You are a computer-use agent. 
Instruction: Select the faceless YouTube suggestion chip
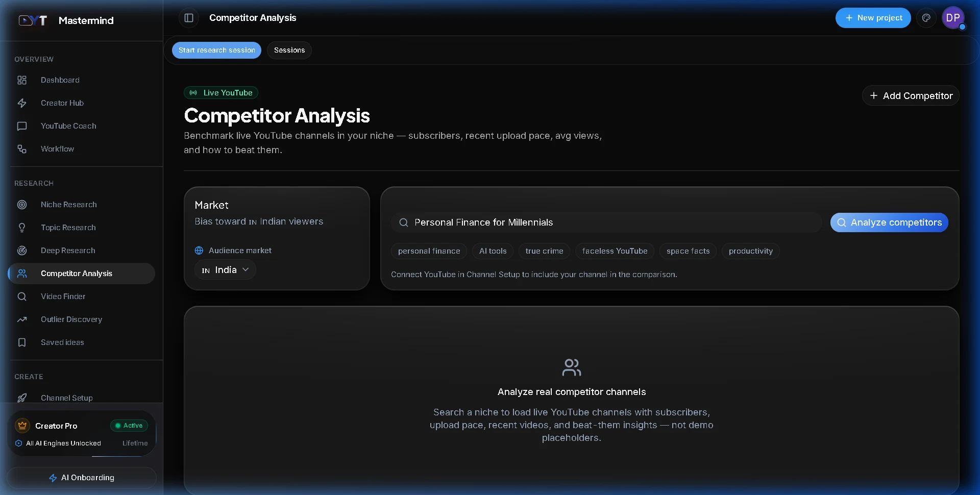[x=615, y=251]
